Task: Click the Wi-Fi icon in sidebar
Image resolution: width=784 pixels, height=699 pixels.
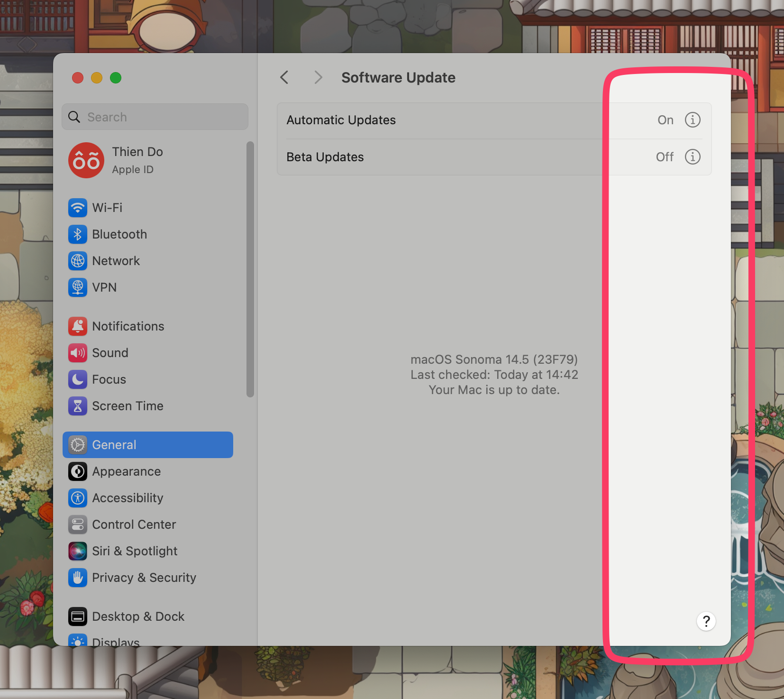Action: [78, 208]
